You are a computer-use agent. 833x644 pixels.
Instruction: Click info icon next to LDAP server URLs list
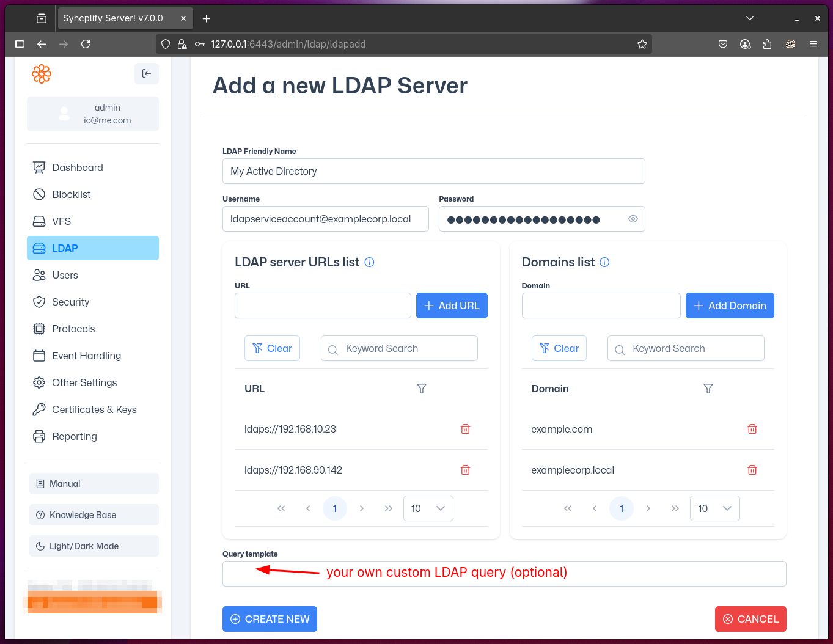[369, 262]
